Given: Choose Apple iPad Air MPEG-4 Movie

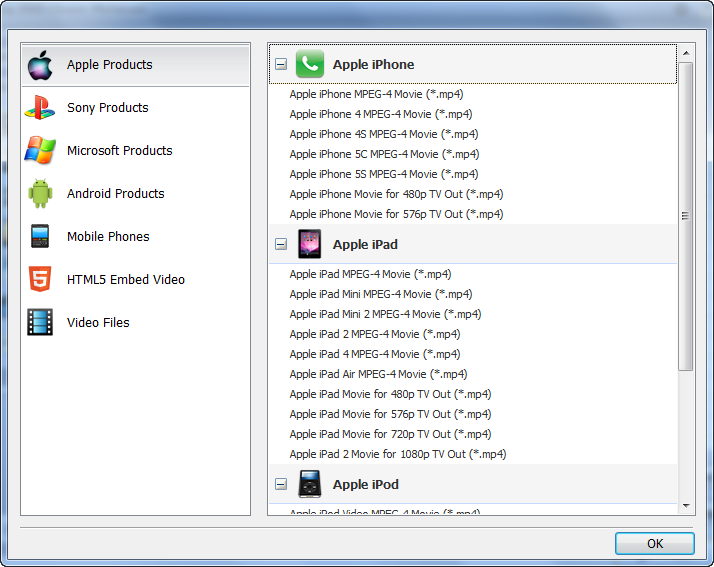Looking at the screenshot, I should click(x=378, y=374).
